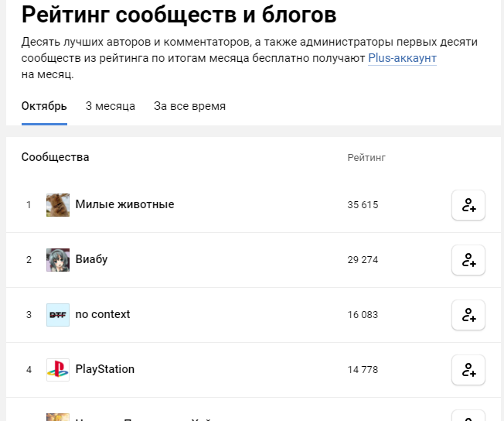
Task: Select the 3 месяца tab
Action: [110, 106]
